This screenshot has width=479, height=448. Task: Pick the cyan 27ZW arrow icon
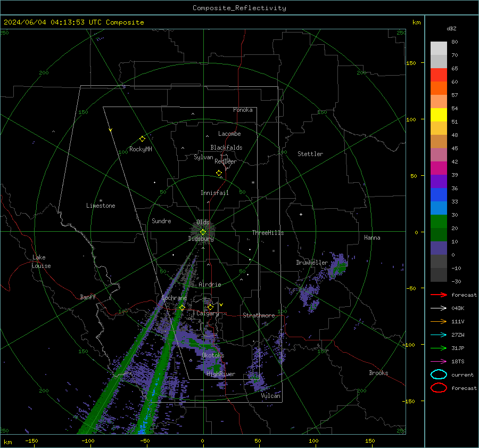(439, 335)
